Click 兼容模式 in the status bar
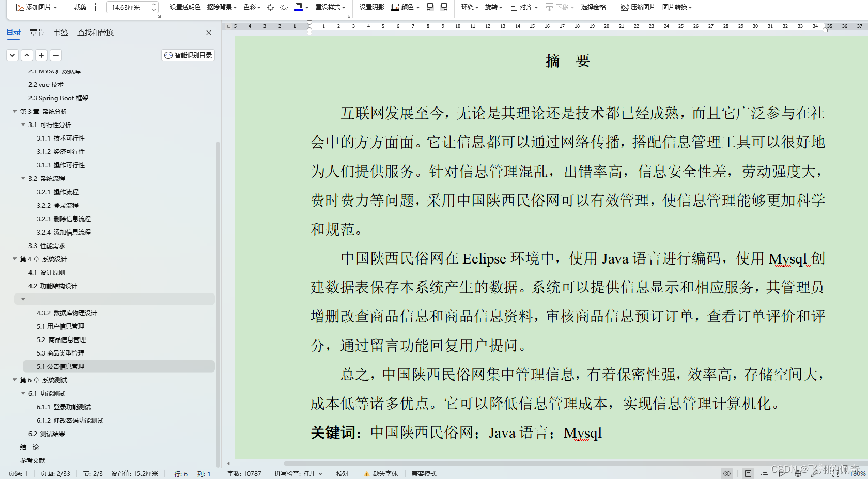The image size is (868, 479). pos(424,473)
